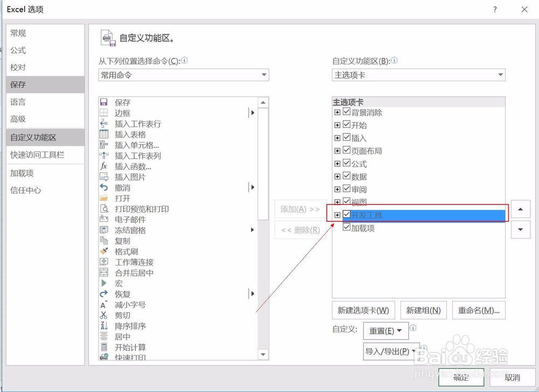This screenshot has height=392, width=539.
Task: Expand the 开始 tree node
Action: pyautogui.click(x=337, y=125)
